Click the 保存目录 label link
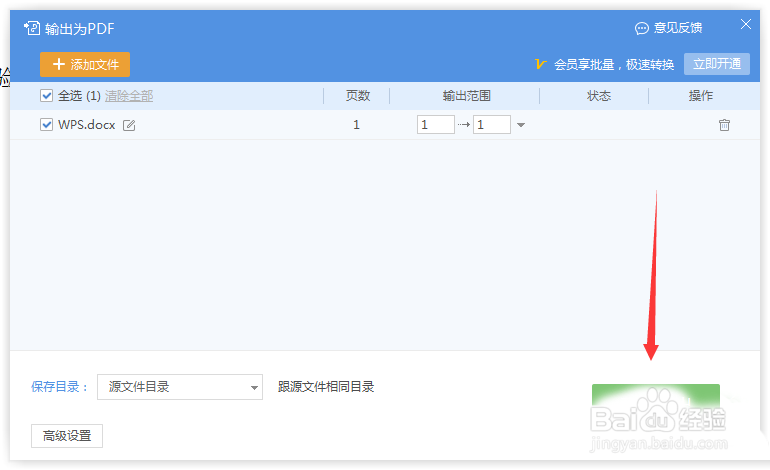The image size is (770, 470). pos(60,387)
